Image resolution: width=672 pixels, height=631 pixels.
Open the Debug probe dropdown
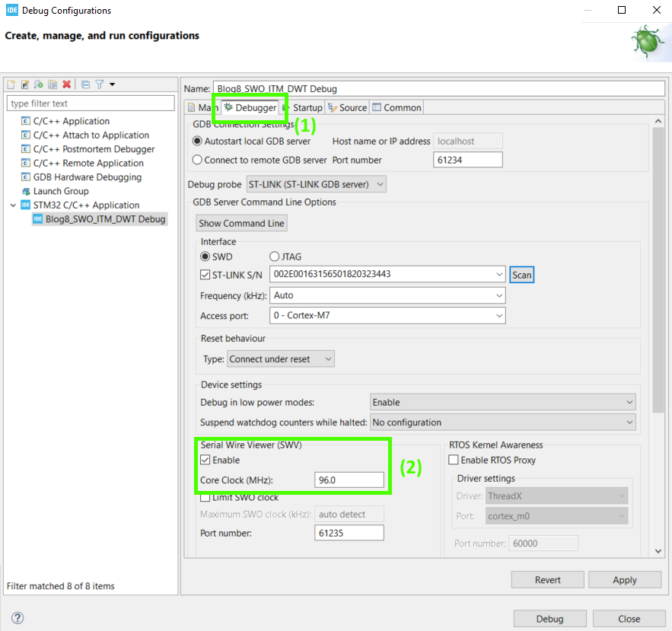coord(317,184)
